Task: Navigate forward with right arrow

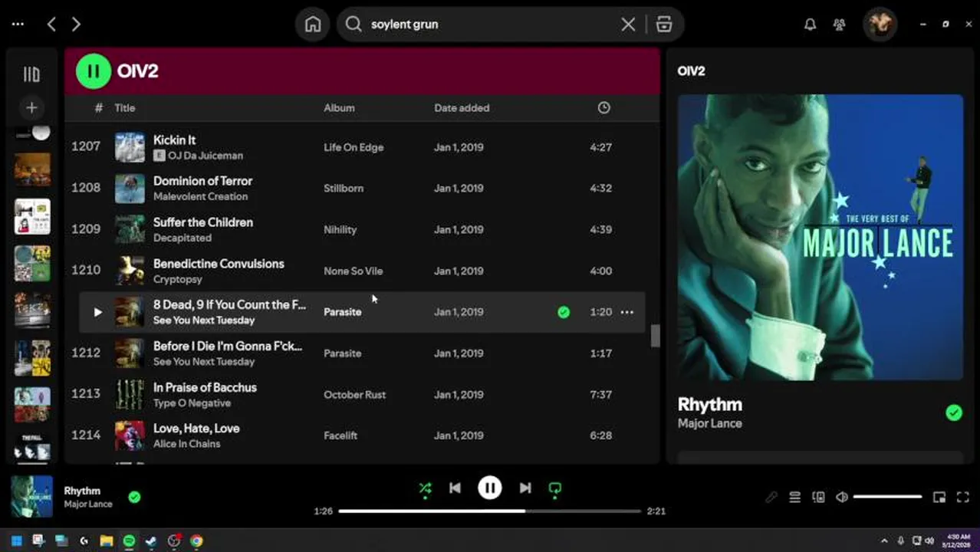Action: [x=76, y=25]
